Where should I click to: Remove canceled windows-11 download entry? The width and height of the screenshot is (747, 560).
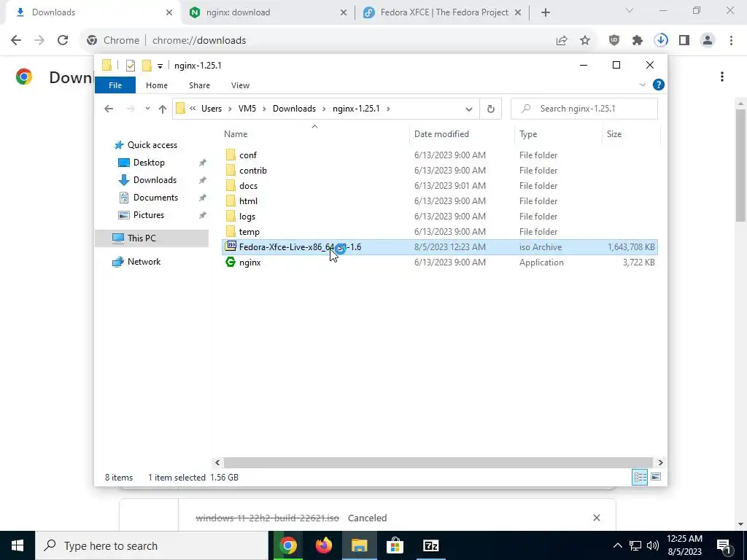[x=597, y=518]
